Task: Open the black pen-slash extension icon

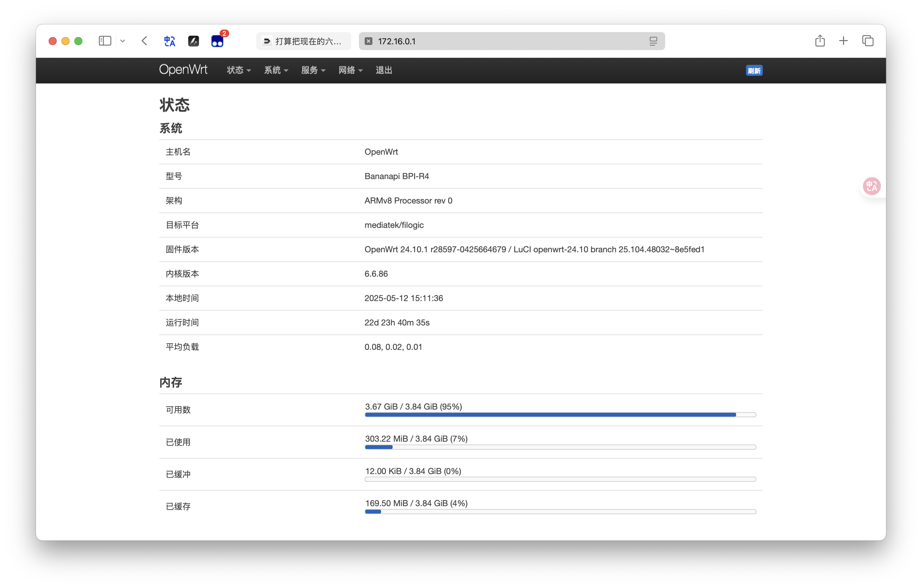Action: click(x=193, y=41)
